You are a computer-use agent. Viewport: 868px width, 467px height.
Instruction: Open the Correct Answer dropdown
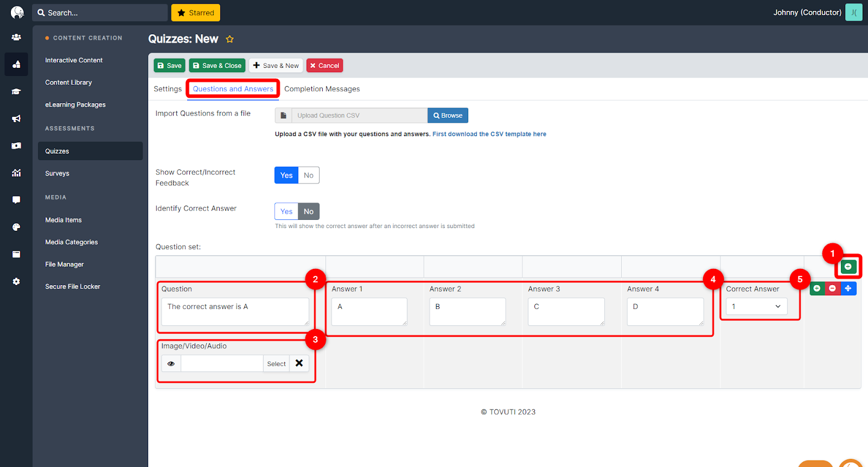click(757, 307)
